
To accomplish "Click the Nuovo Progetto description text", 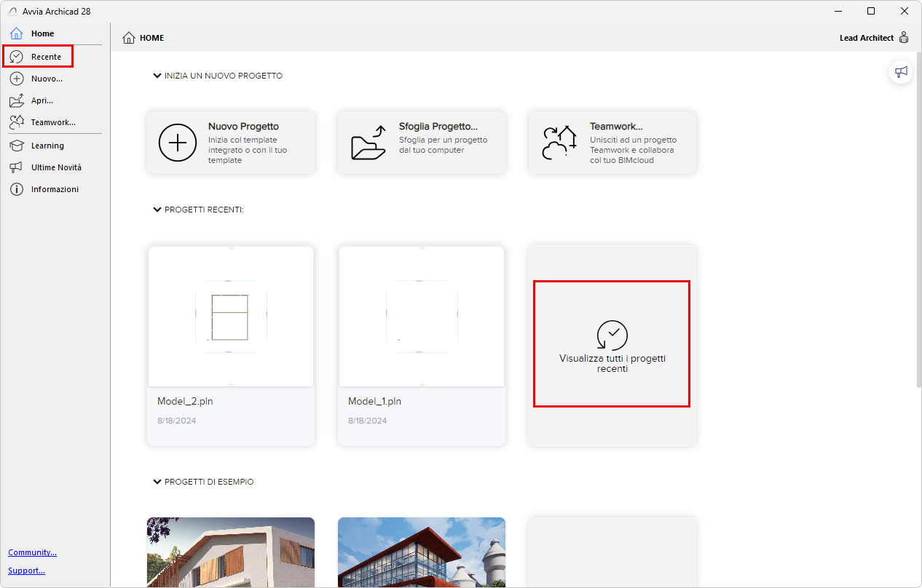I will (x=248, y=150).
